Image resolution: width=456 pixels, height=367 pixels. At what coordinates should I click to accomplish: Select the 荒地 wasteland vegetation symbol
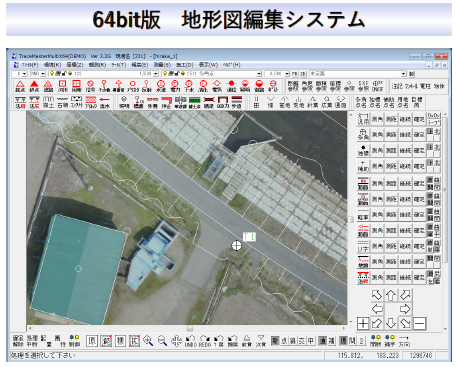298,102
